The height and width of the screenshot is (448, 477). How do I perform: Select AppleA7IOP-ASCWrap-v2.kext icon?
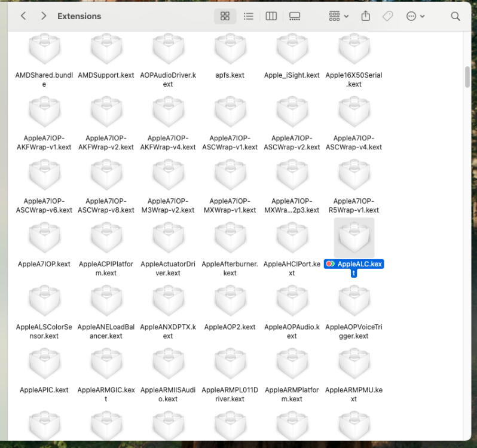pos(292,112)
